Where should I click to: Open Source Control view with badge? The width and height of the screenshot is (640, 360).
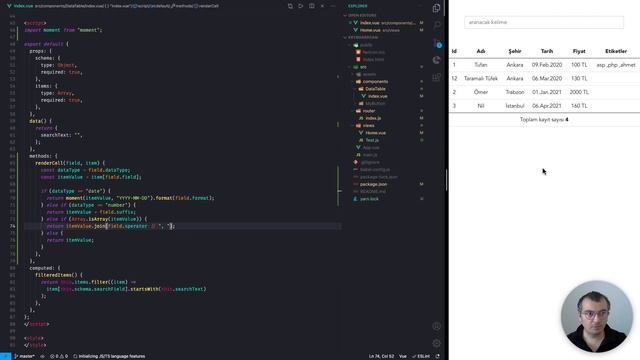pyautogui.click(x=437, y=43)
